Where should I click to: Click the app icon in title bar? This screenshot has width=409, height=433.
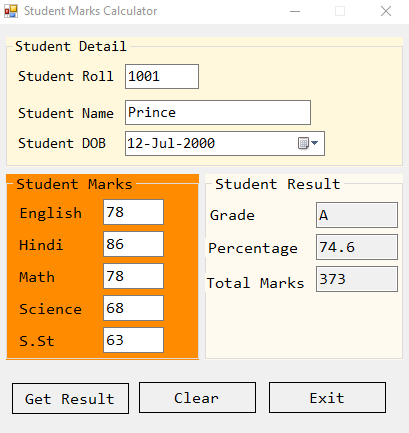(11, 11)
